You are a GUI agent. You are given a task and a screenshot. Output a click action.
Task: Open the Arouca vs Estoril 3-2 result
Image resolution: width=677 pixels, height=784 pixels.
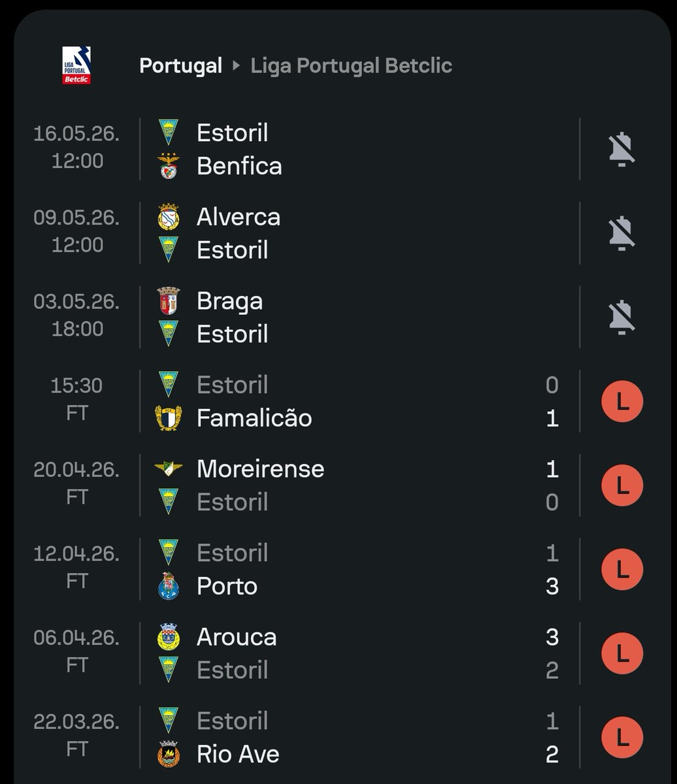(x=359, y=653)
